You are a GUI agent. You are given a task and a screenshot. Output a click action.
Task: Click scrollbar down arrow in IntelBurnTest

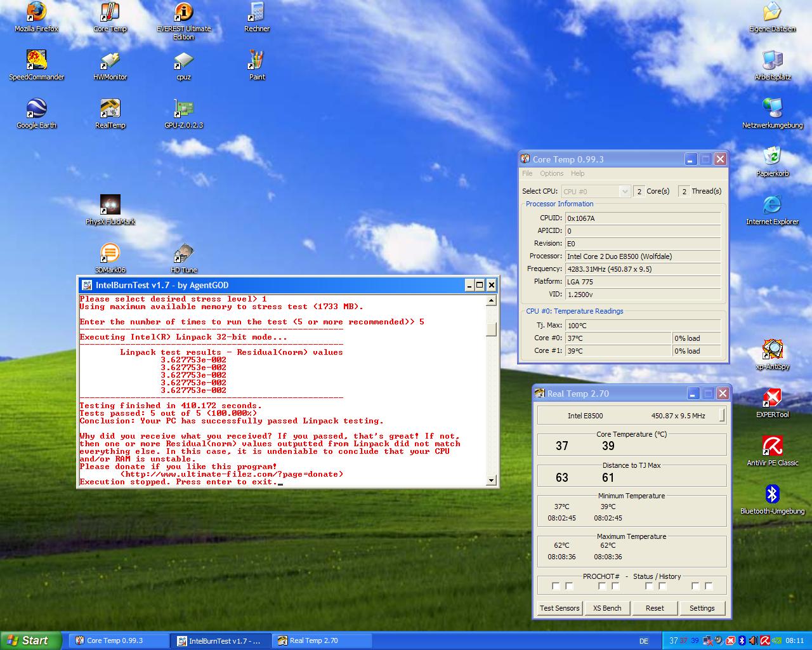click(491, 481)
